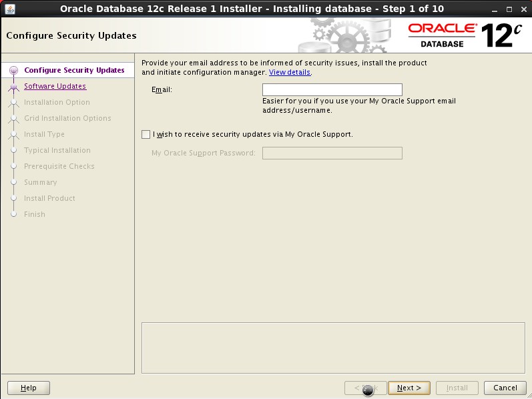532x399 pixels.
Task: Click the Next button
Action: pos(409,388)
